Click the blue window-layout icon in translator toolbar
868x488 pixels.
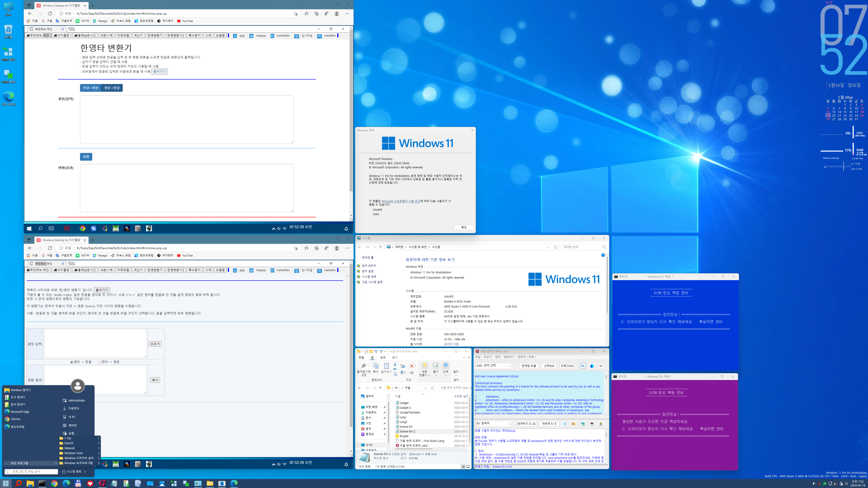coord(592,366)
